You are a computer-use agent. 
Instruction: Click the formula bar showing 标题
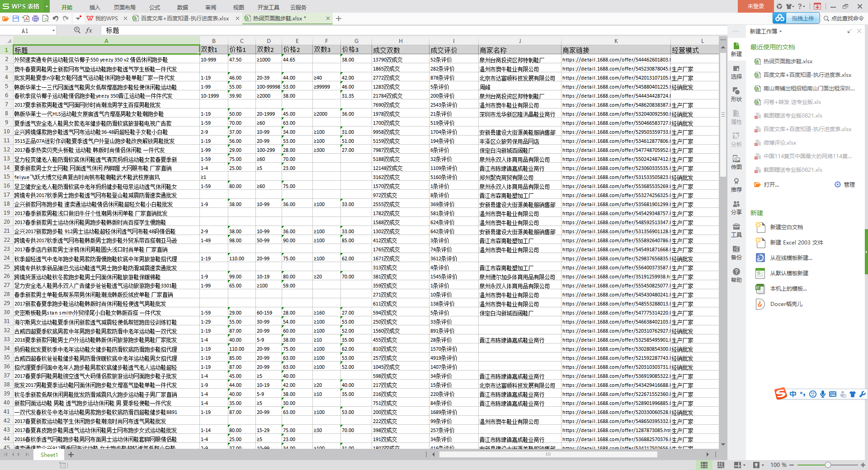pos(414,30)
